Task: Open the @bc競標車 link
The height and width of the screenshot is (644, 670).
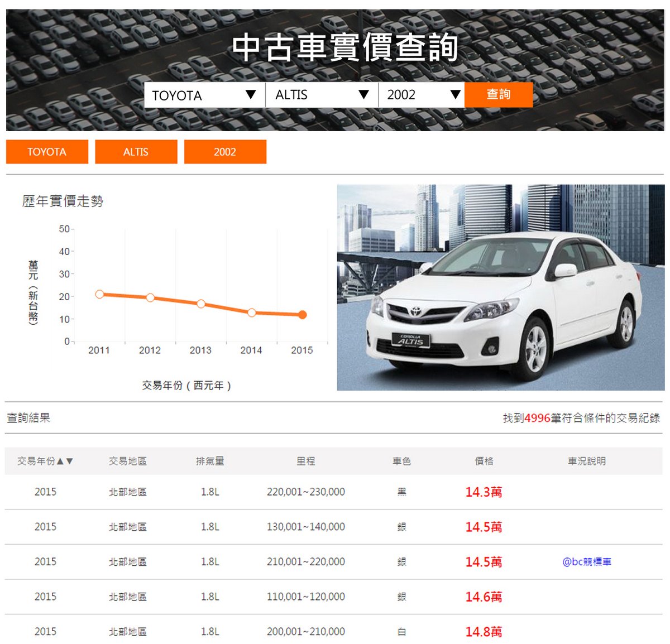Action: (x=586, y=562)
